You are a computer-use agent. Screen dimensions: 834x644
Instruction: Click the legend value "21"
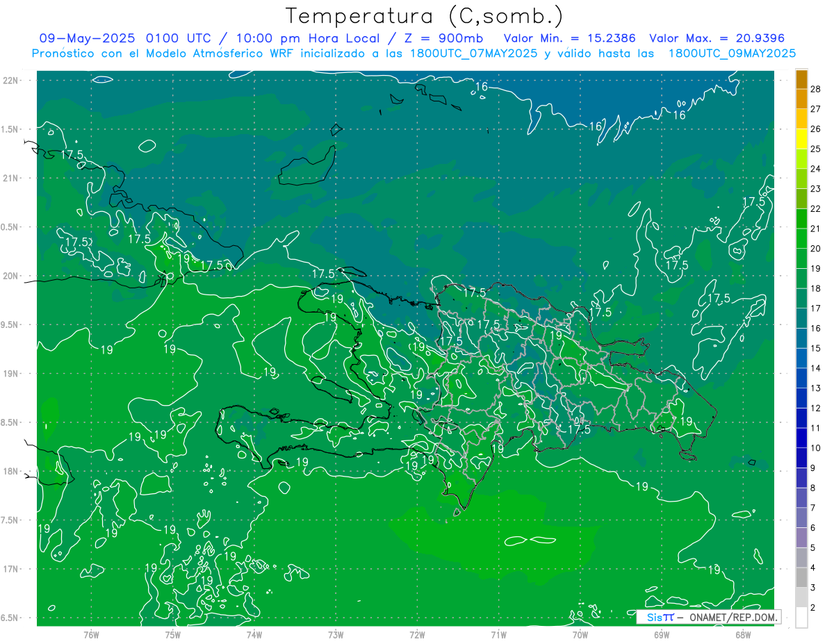(816, 229)
